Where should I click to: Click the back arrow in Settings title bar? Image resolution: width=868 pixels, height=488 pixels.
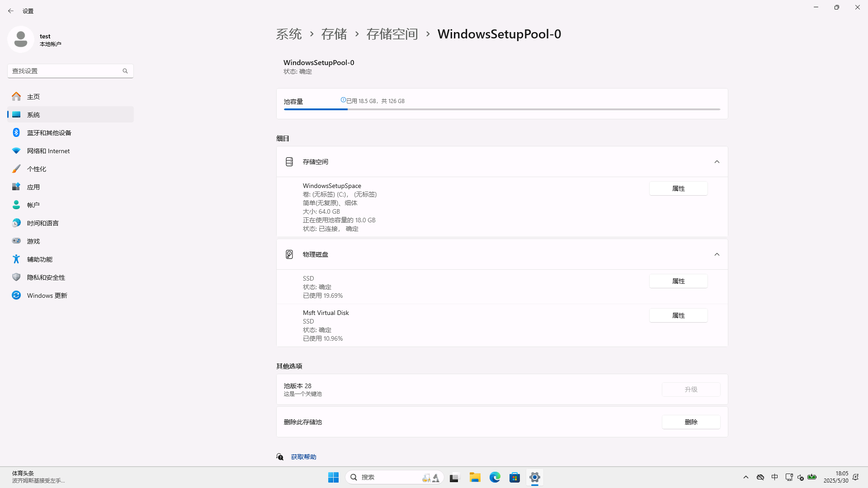click(x=11, y=11)
